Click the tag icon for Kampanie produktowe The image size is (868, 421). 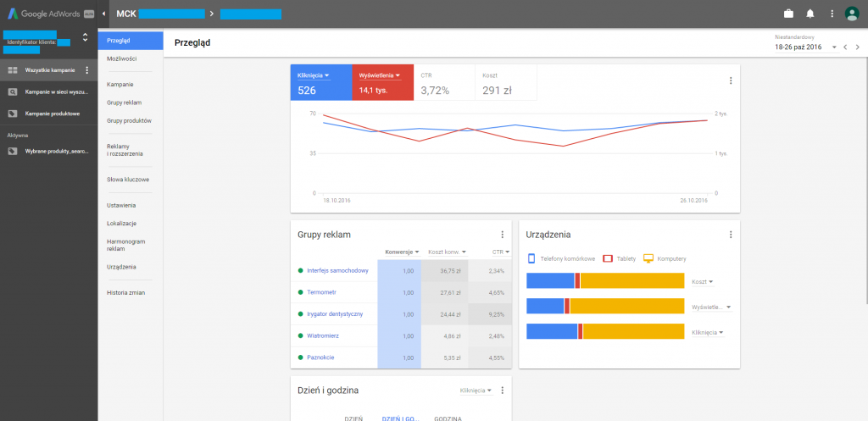[x=12, y=114]
